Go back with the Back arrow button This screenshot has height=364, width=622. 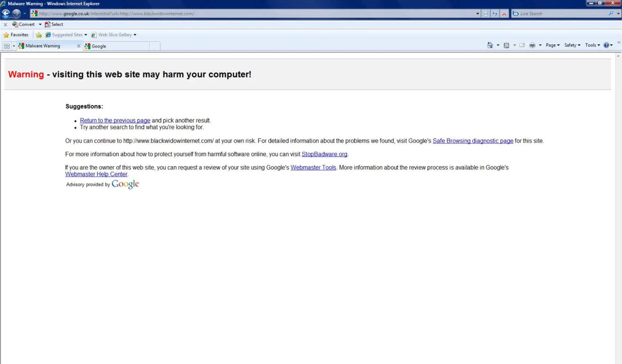click(x=6, y=13)
